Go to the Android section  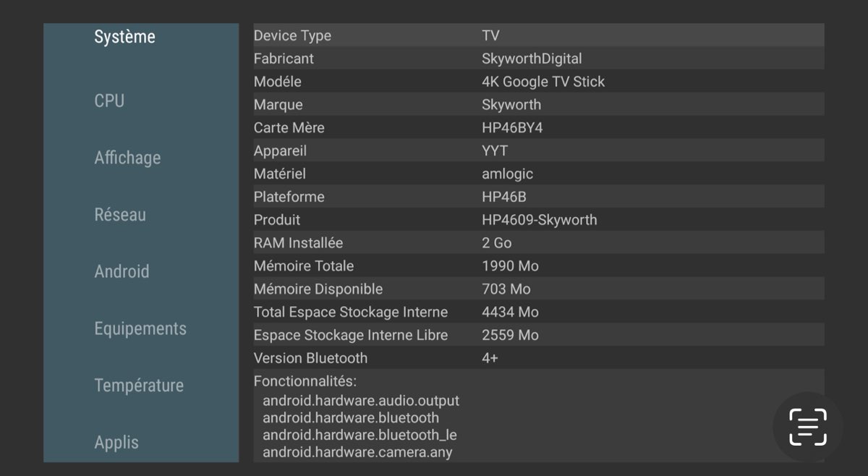point(122,271)
